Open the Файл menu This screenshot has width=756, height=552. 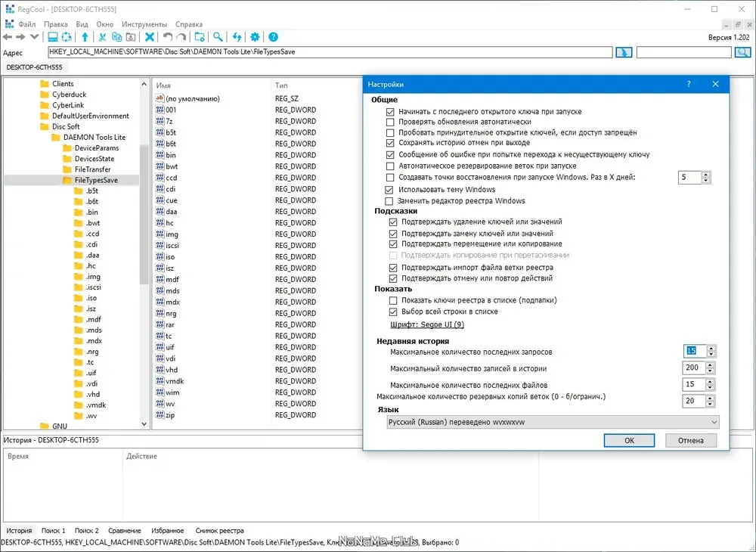(27, 24)
